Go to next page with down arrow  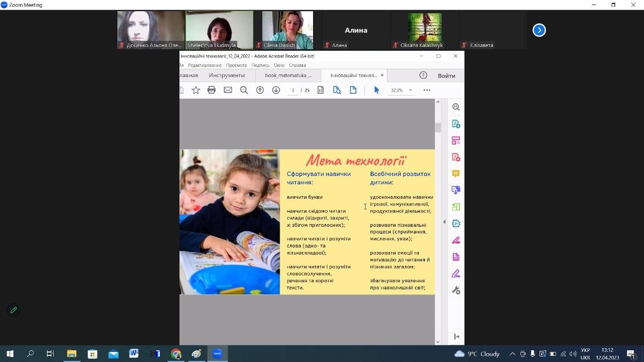point(276,90)
